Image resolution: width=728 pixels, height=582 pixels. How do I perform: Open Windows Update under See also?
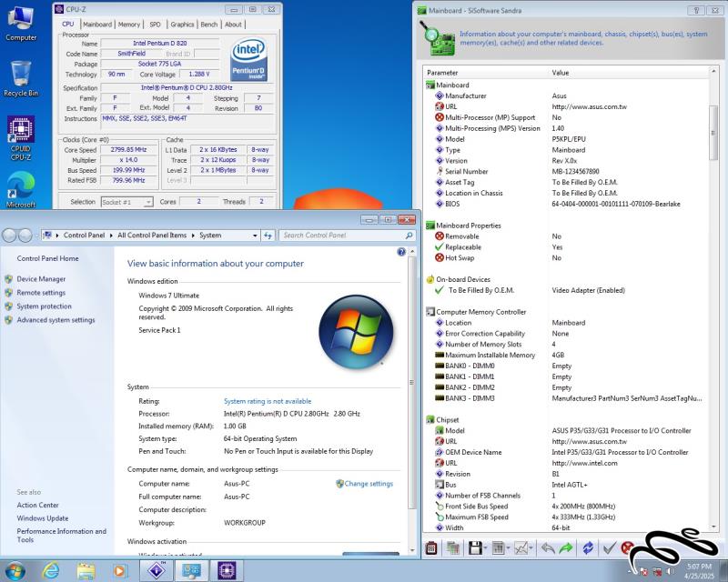[42, 518]
